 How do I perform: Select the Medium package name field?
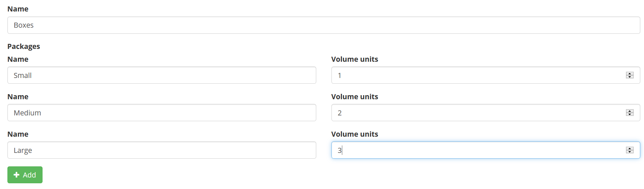(x=162, y=113)
